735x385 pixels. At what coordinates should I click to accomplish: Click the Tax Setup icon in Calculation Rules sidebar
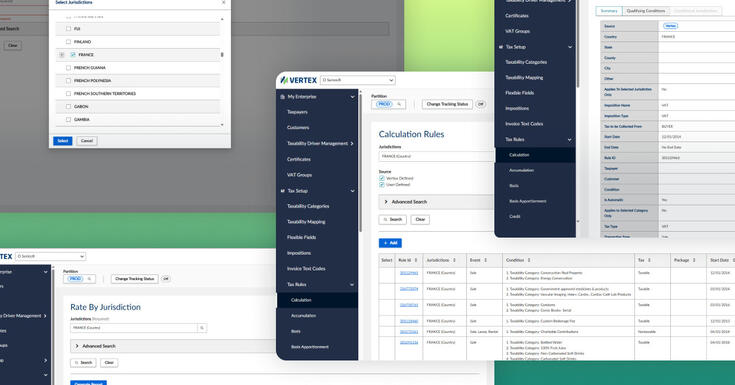(282, 191)
